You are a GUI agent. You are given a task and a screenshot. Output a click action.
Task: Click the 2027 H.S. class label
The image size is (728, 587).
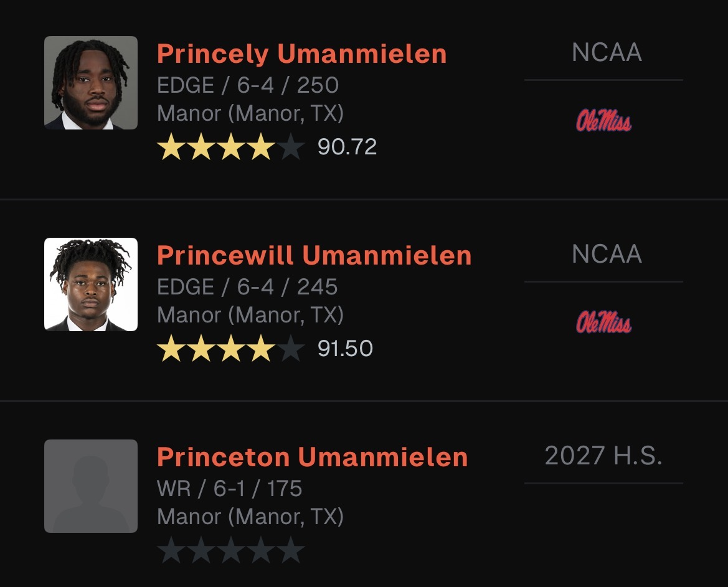pos(603,456)
